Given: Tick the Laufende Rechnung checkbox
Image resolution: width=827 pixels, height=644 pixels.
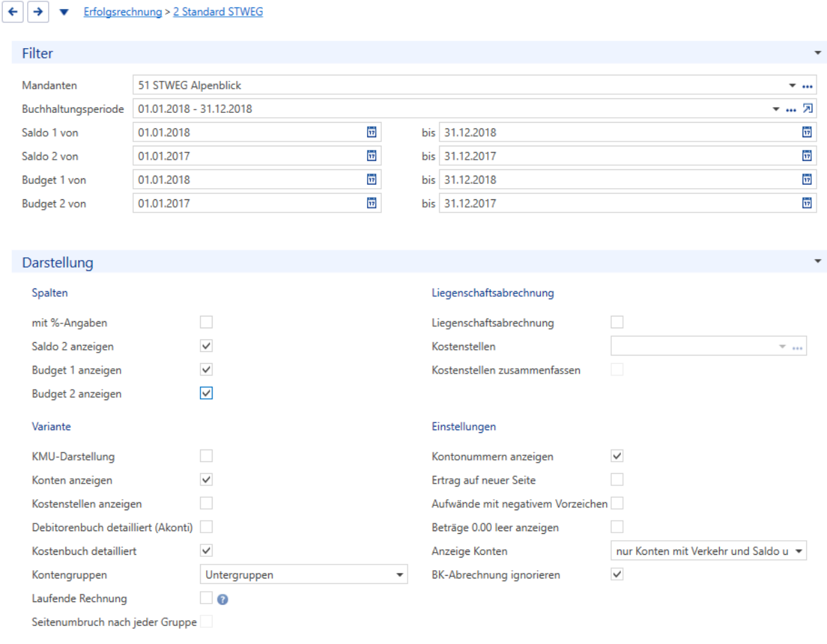Looking at the screenshot, I should point(206,597).
